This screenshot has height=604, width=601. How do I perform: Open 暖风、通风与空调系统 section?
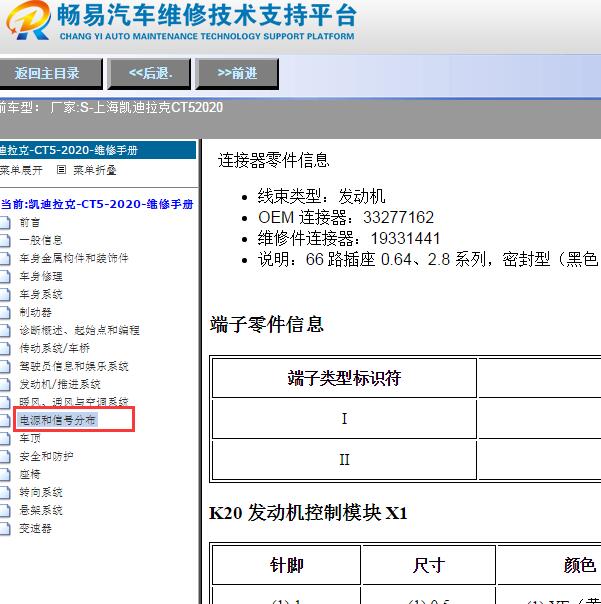pyautogui.click(x=74, y=402)
